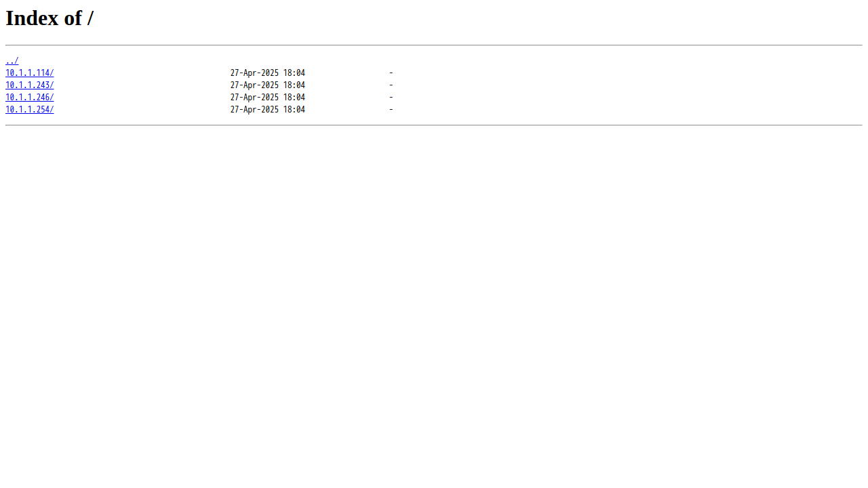Select the size dash in the 10.1.1.246/ row
Image resolution: width=868 pixels, height=488 pixels.
(391, 98)
